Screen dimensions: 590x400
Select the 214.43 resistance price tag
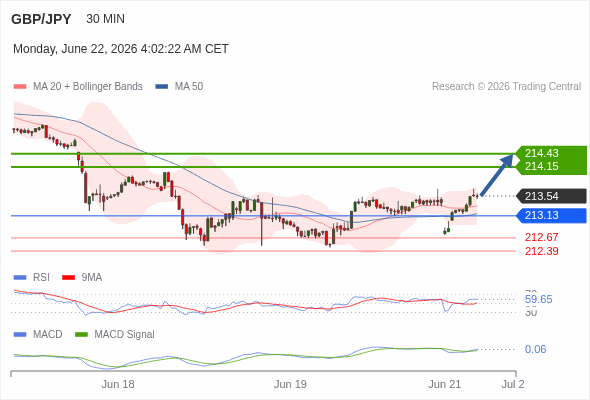click(x=541, y=153)
